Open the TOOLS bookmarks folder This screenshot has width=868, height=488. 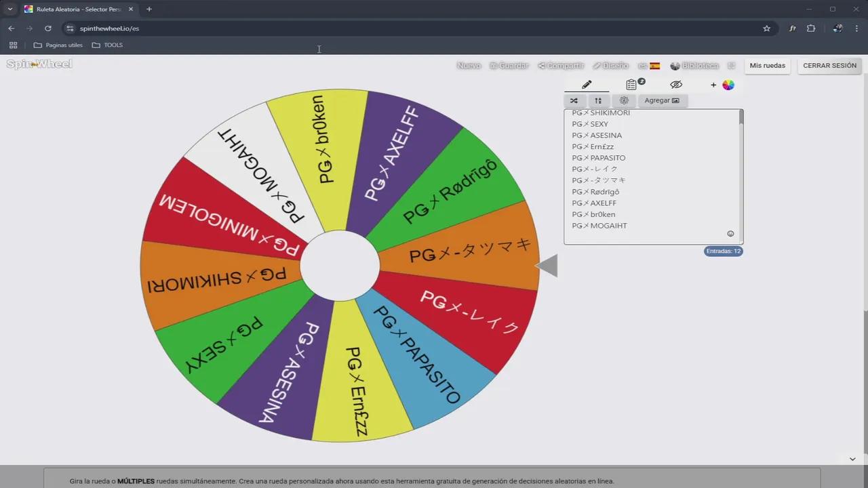coord(107,45)
